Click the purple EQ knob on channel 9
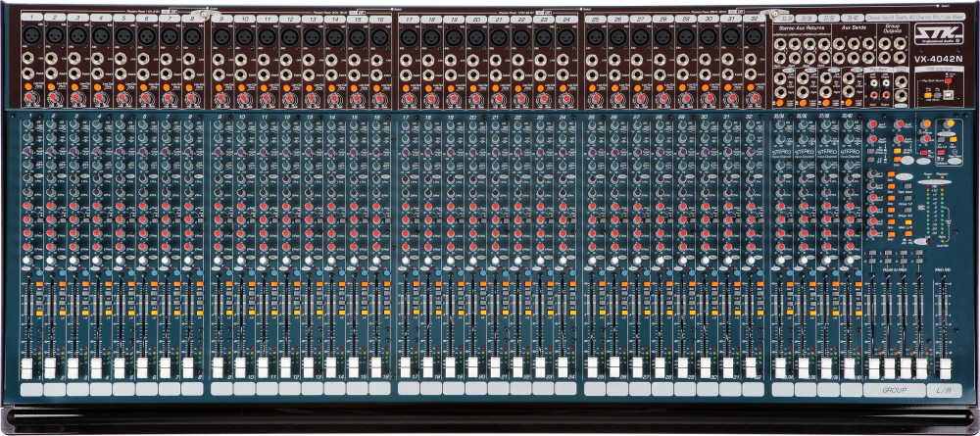The width and height of the screenshot is (980, 436). (x=218, y=152)
